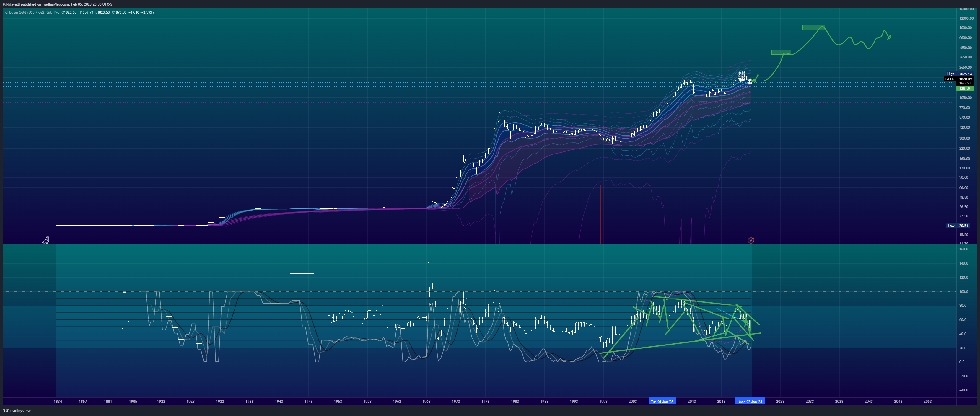Click the 4850.00 price scale label

tap(966, 48)
